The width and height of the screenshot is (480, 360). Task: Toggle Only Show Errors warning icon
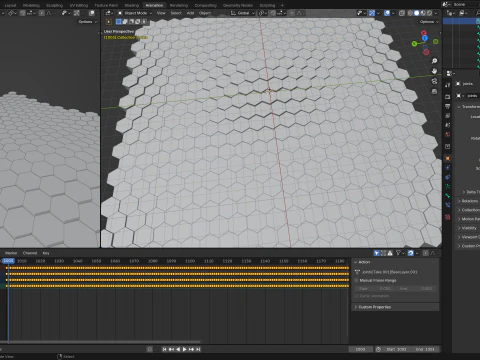[390, 253]
